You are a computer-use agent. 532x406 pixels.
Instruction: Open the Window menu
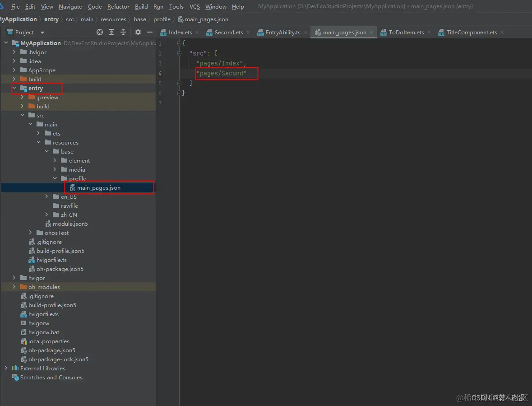216,6
